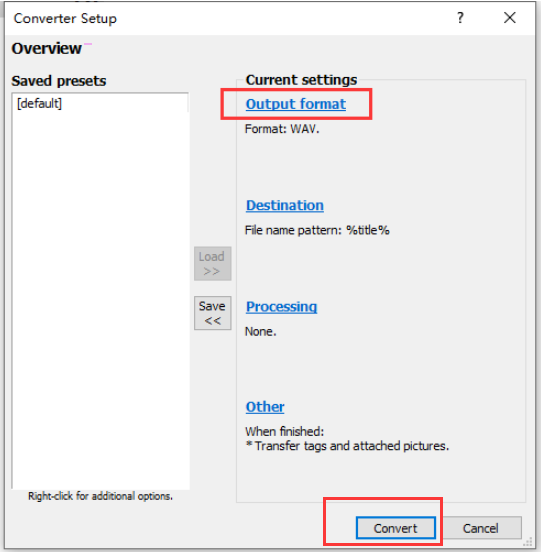Screen dimensions: 541x552
Task: Click the question mark help icon
Action: click(460, 18)
